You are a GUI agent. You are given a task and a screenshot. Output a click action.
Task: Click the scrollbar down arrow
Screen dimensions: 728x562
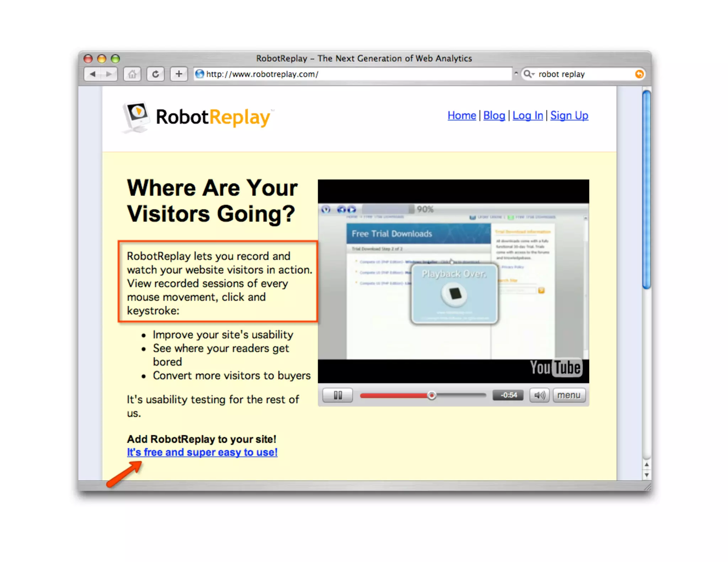tap(647, 475)
